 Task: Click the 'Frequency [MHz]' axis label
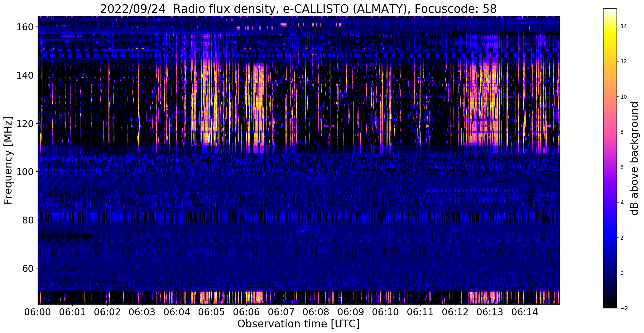8,160
